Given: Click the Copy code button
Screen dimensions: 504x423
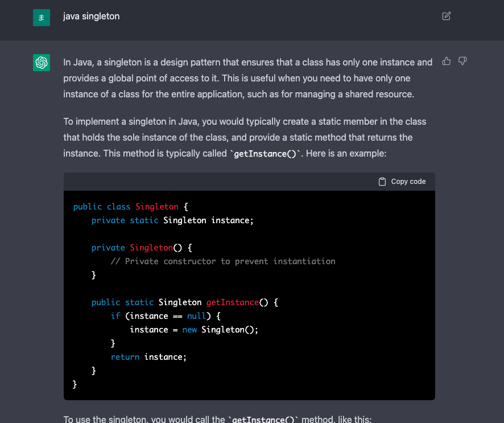Looking at the screenshot, I should (402, 181).
